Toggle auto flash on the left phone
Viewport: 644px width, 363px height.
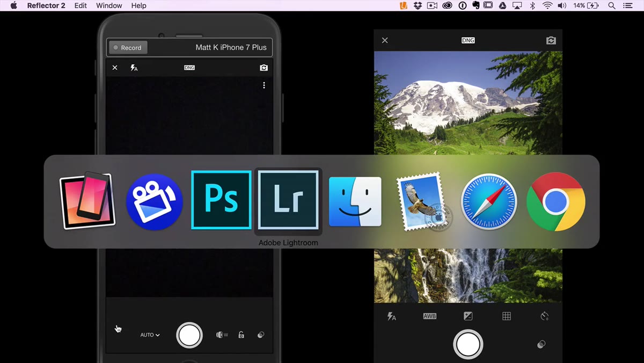(x=134, y=68)
